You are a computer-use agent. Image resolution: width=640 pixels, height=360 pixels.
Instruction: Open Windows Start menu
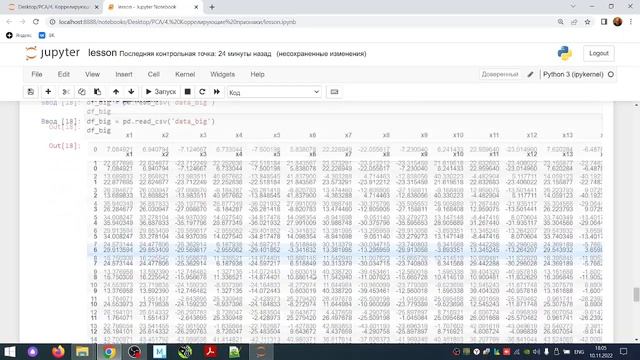click(x=10, y=351)
